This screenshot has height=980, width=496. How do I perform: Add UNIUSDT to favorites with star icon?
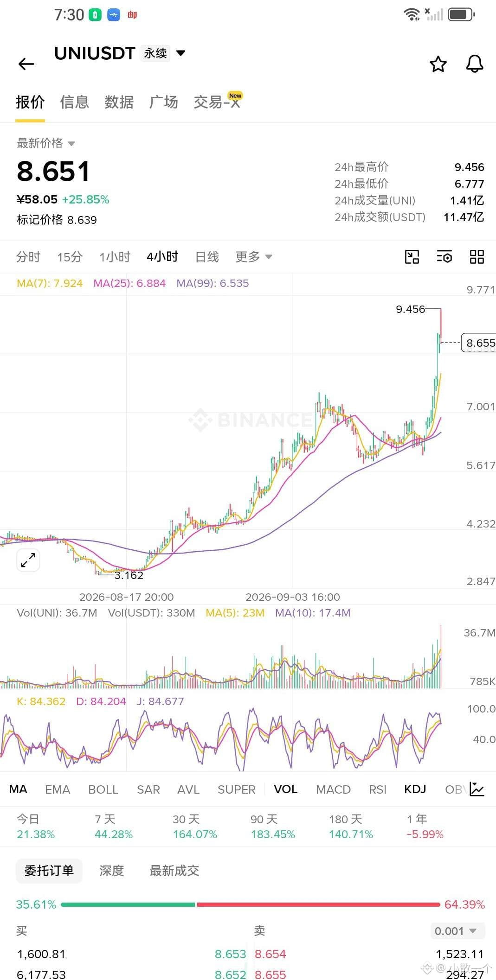click(x=438, y=64)
